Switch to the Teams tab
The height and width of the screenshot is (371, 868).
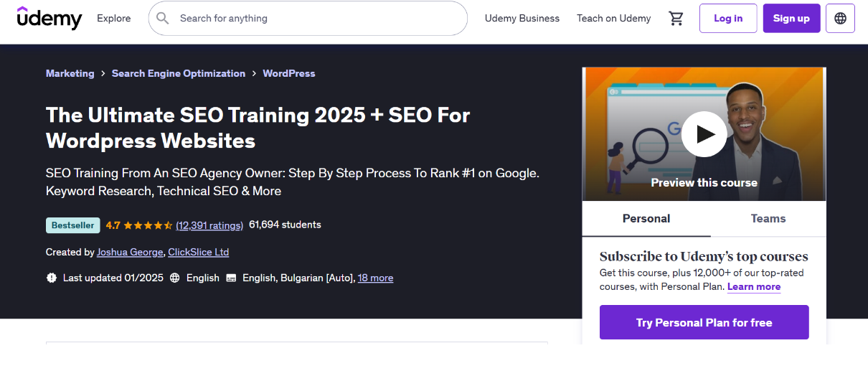pos(768,219)
